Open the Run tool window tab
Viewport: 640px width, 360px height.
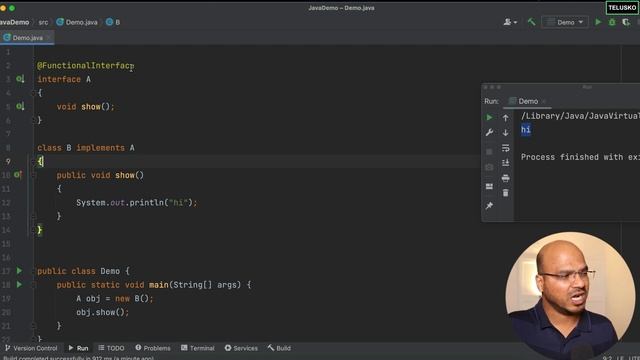pos(78,348)
